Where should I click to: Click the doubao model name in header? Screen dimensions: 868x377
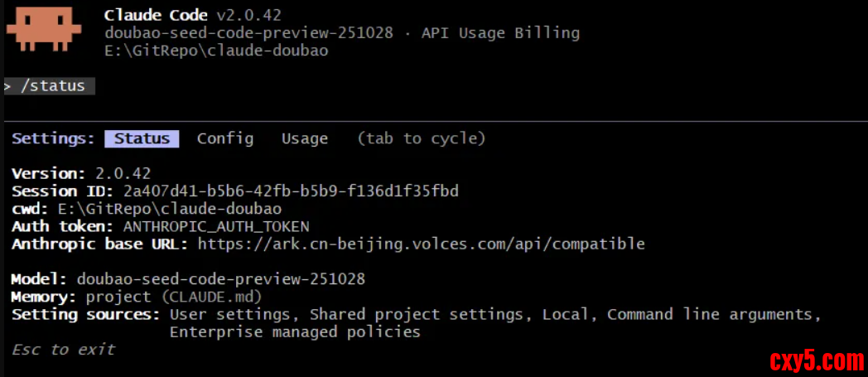tap(257, 33)
